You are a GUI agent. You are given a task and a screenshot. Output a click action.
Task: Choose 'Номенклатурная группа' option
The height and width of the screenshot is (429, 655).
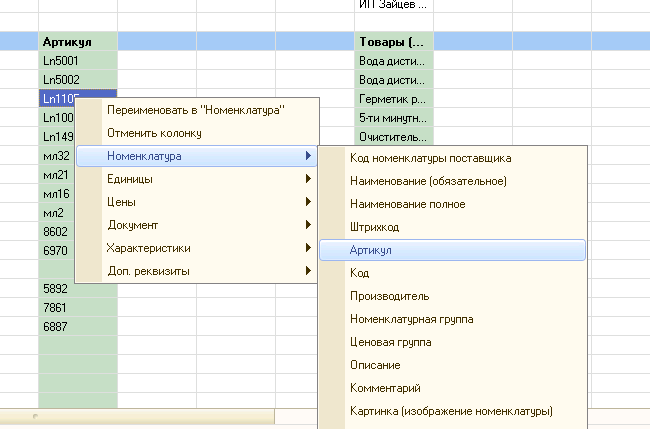411,319
